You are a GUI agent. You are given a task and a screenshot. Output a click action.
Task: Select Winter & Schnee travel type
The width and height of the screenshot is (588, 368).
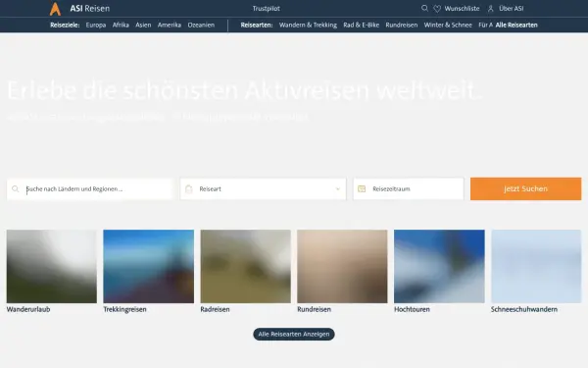point(448,26)
